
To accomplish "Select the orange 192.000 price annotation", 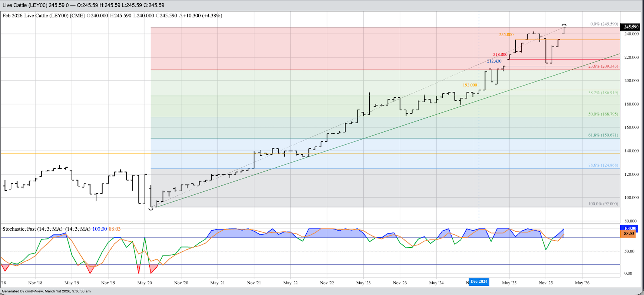I will click(x=470, y=85).
